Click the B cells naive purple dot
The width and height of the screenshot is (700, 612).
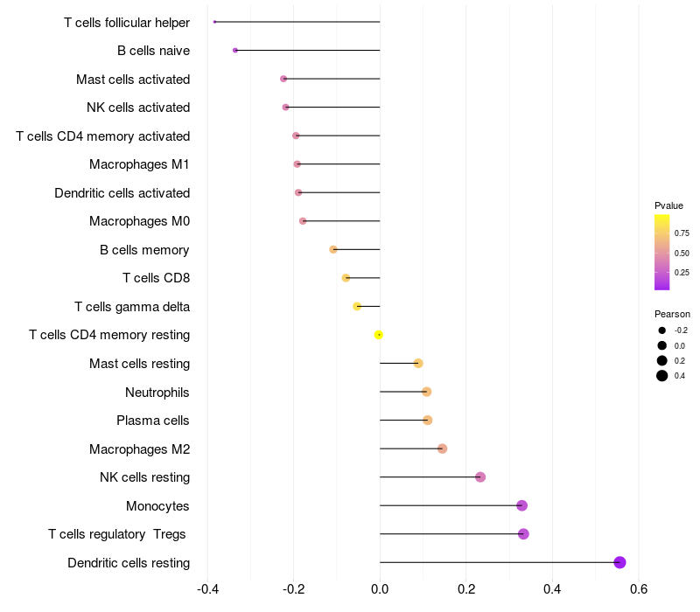point(235,51)
